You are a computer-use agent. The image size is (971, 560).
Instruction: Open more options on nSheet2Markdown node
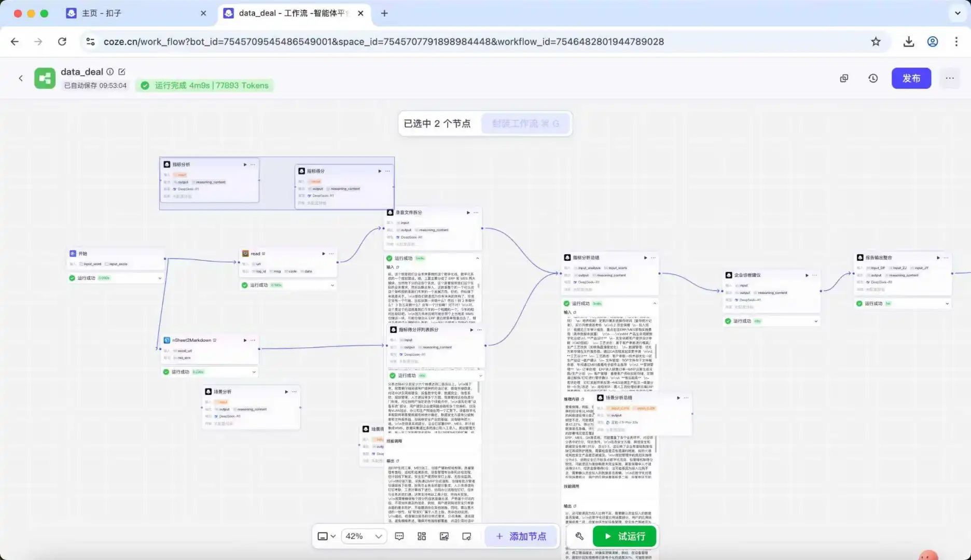click(x=253, y=340)
